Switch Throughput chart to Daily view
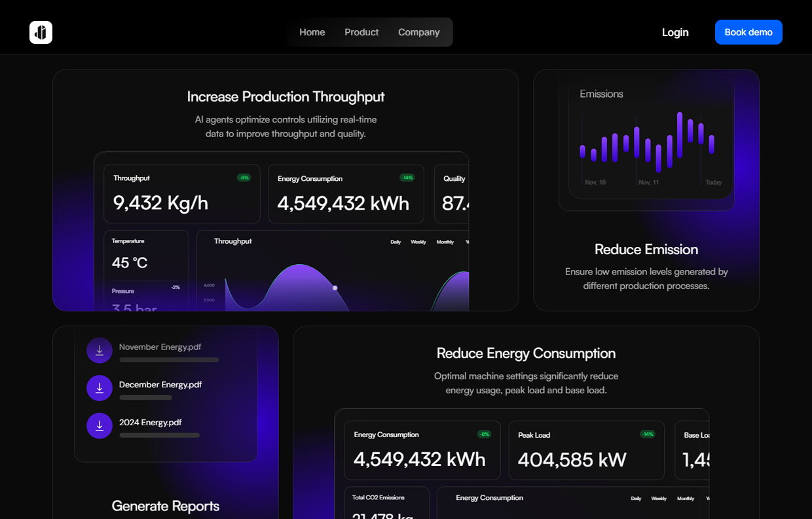The width and height of the screenshot is (812, 519). [396, 242]
